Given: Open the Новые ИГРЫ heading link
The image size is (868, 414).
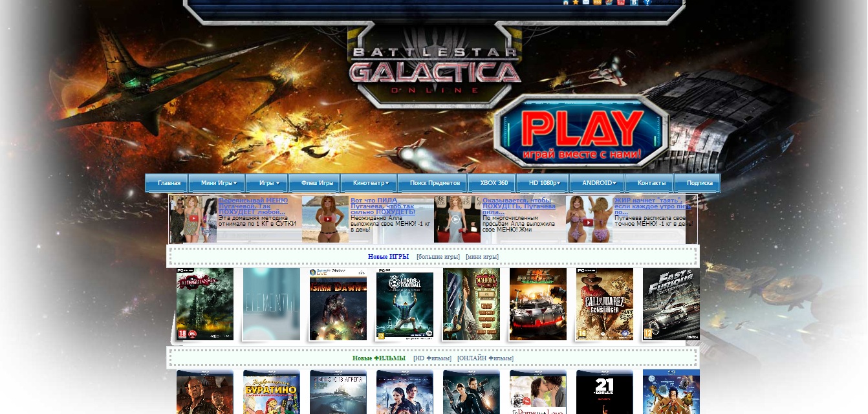Looking at the screenshot, I should [389, 257].
